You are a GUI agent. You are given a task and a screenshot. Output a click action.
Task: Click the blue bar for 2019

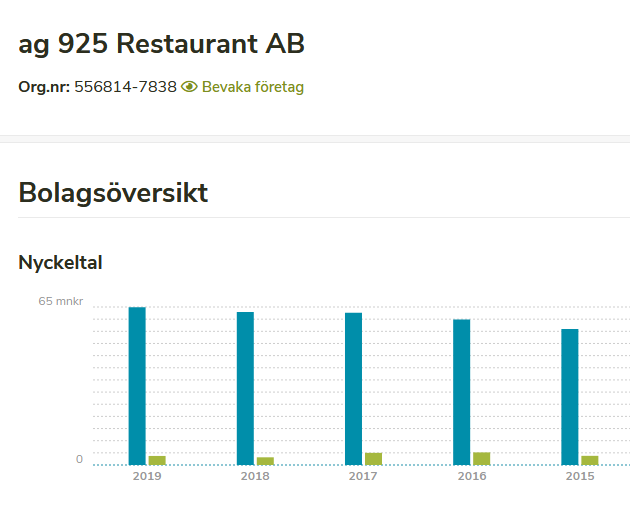coord(137,386)
